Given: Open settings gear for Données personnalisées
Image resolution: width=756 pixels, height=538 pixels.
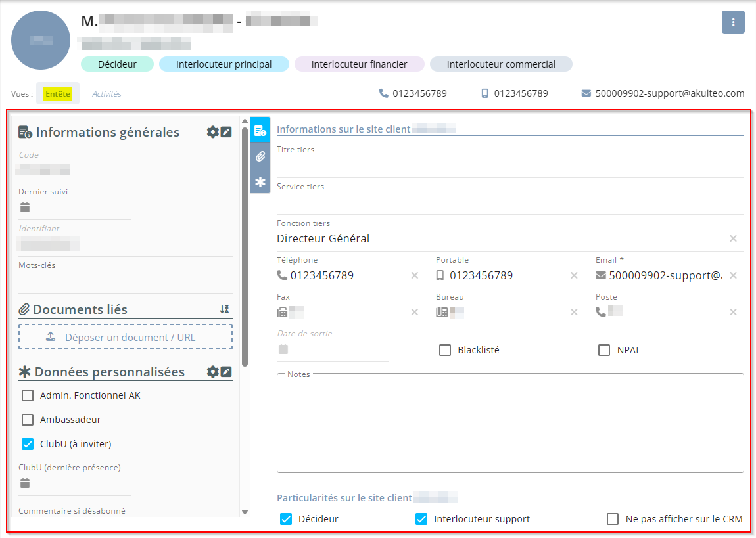Looking at the screenshot, I should click(x=212, y=372).
